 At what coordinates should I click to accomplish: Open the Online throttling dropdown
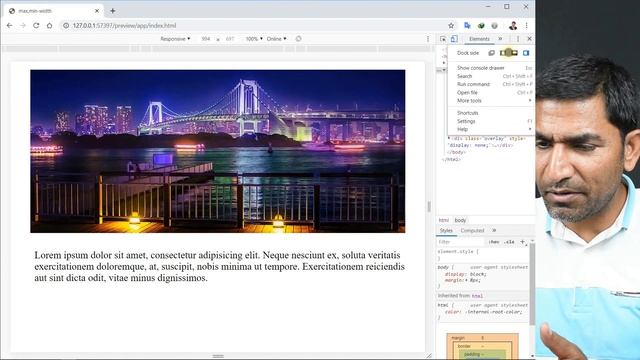click(276, 39)
